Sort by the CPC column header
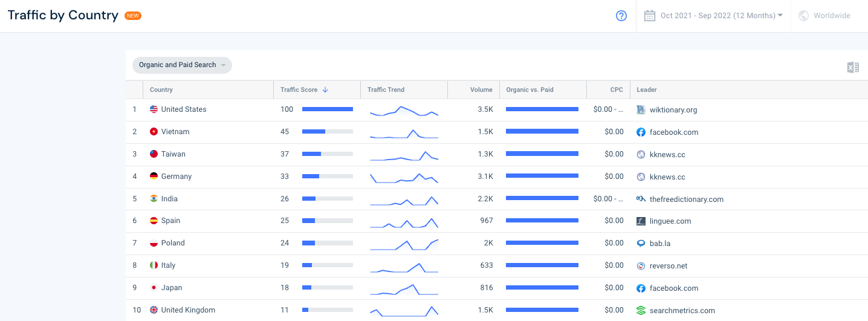This screenshot has width=868, height=321. (616, 89)
